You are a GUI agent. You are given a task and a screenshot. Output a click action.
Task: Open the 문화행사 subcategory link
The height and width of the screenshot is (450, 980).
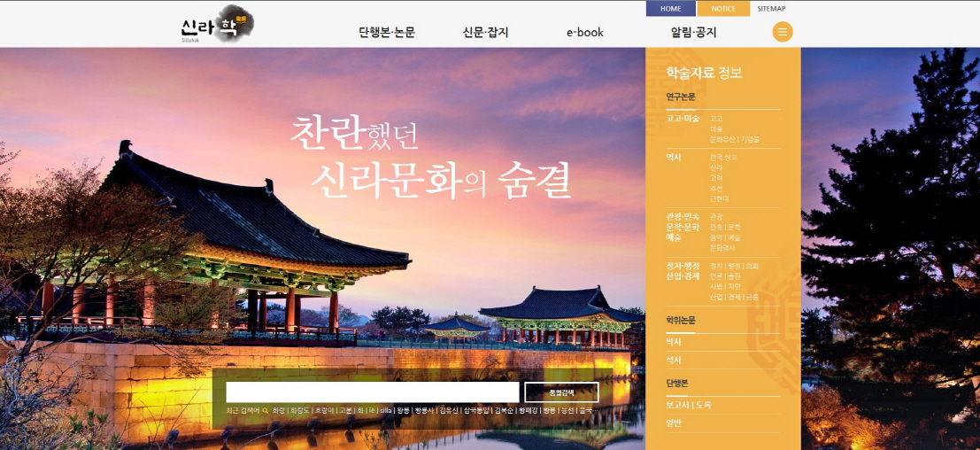722,248
